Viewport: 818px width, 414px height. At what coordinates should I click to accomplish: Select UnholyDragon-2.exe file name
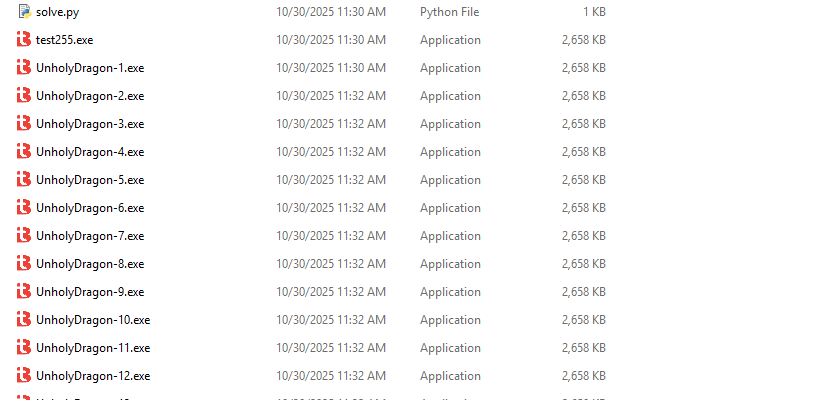(90, 96)
